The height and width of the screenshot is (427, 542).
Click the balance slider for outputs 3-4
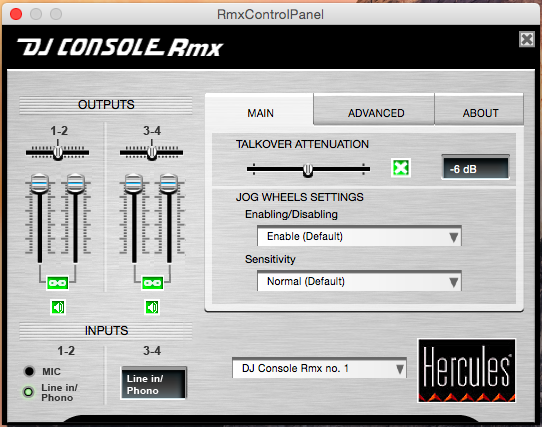coord(152,152)
